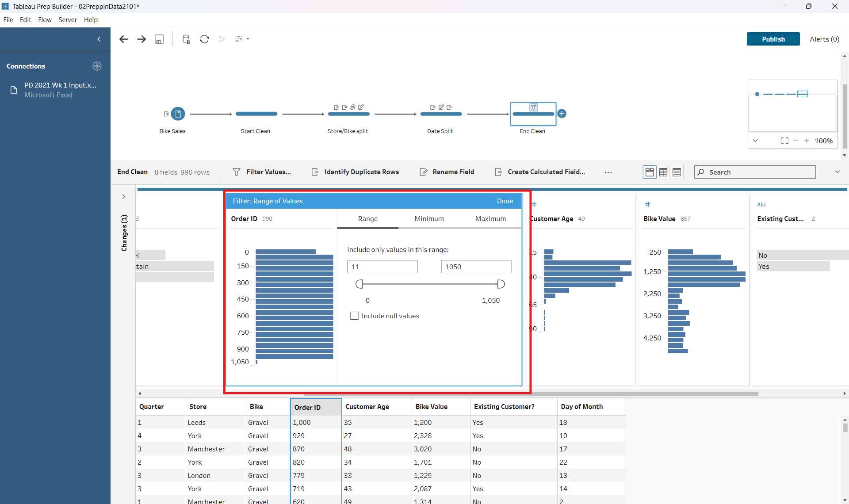Click the refresh data icon
The width and height of the screenshot is (849, 504).
pyautogui.click(x=204, y=39)
